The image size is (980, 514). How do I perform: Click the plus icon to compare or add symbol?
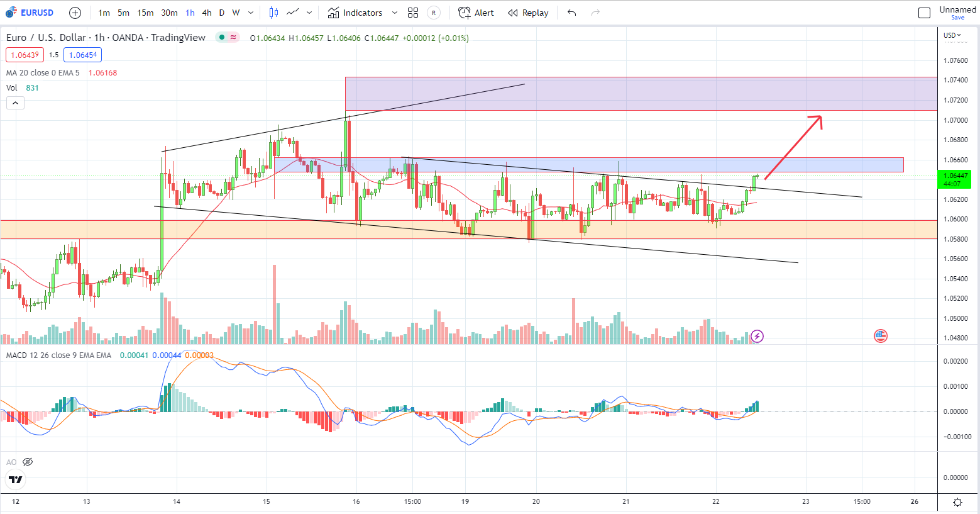[x=75, y=13]
